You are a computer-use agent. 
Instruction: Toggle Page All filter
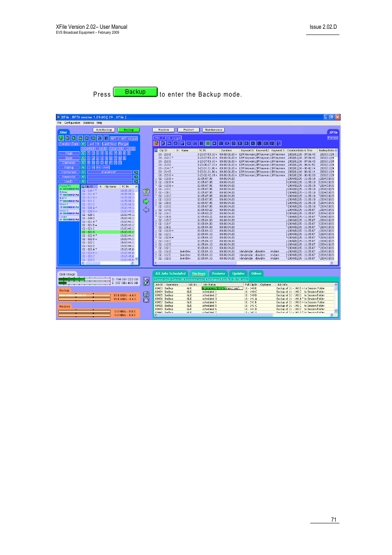(83, 153)
